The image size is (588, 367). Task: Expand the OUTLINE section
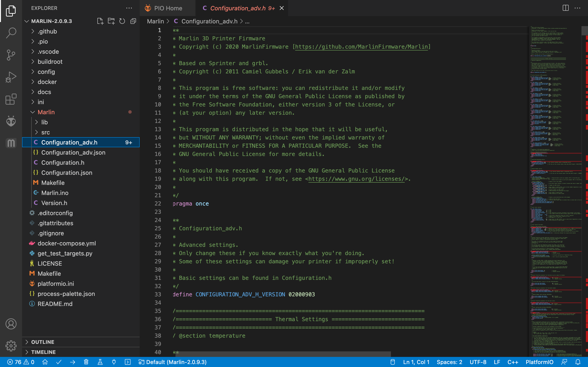click(x=43, y=342)
